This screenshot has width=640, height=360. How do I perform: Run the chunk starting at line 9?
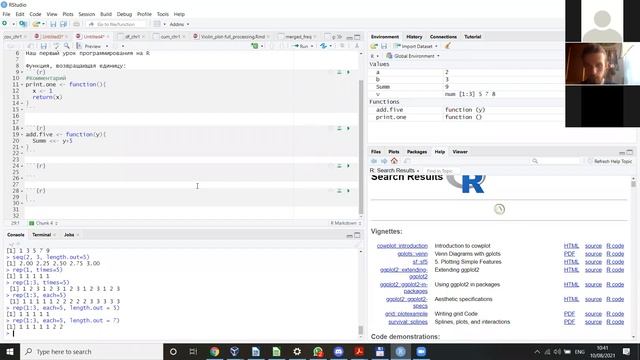348,72
